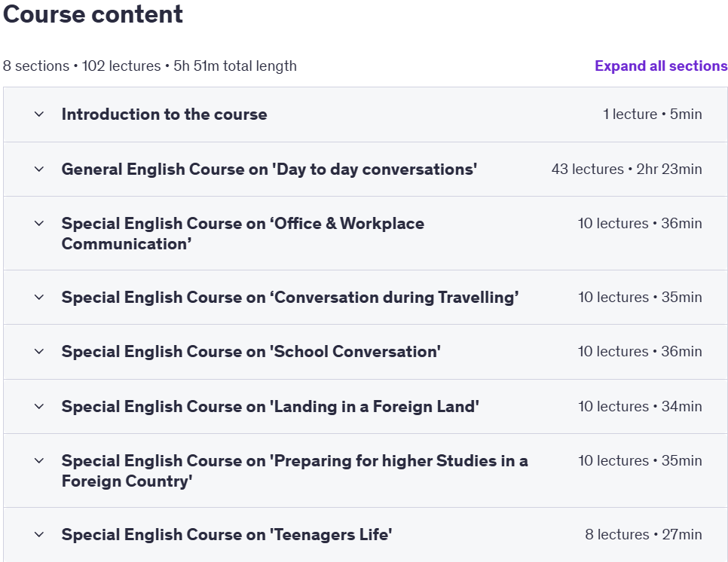Click '43 lectures • 2hr 23min' text
Image resolution: width=728 pixels, height=562 pixels.
(627, 169)
